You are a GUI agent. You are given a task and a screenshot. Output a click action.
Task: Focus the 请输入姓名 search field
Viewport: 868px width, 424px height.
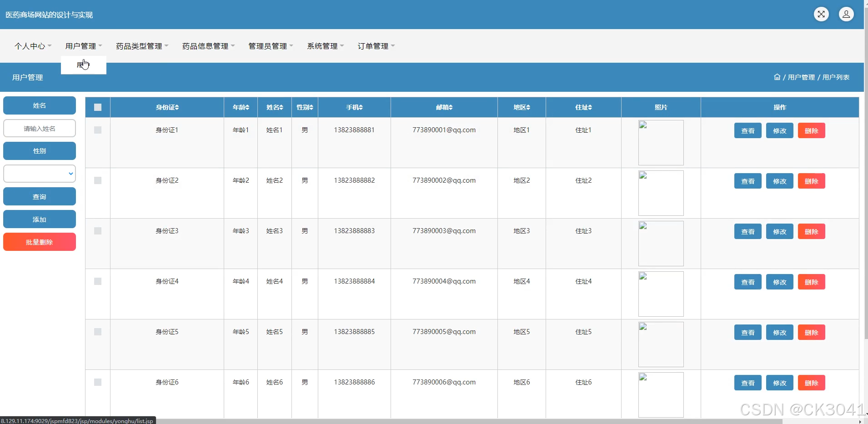[x=40, y=128]
